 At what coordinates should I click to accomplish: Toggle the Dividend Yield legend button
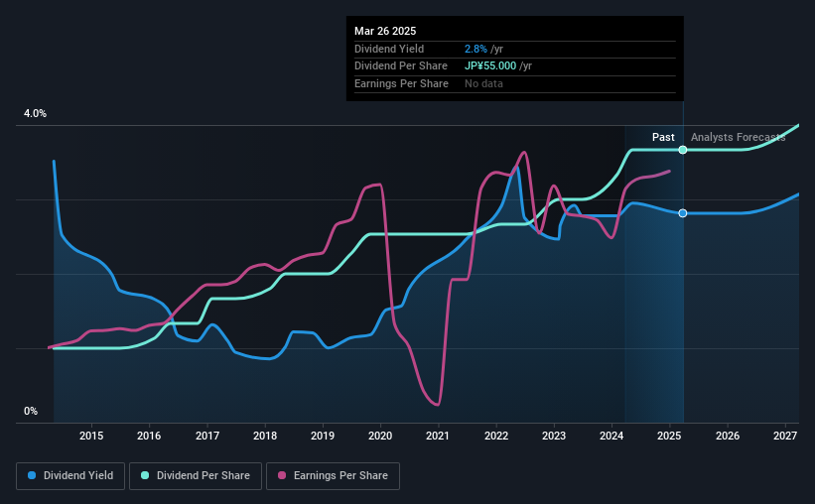[x=70, y=475]
